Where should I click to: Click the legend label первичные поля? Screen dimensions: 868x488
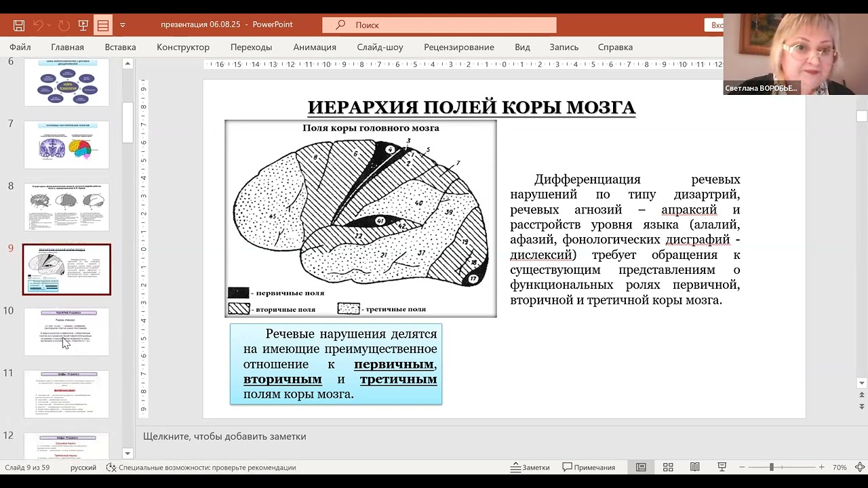pos(290,293)
